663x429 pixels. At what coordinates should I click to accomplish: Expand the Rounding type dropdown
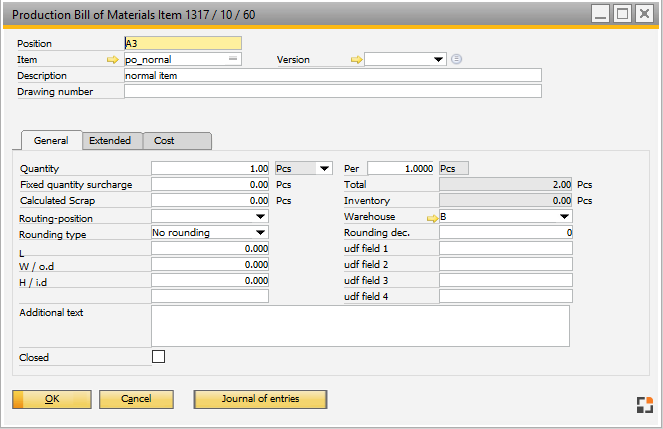[261, 233]
